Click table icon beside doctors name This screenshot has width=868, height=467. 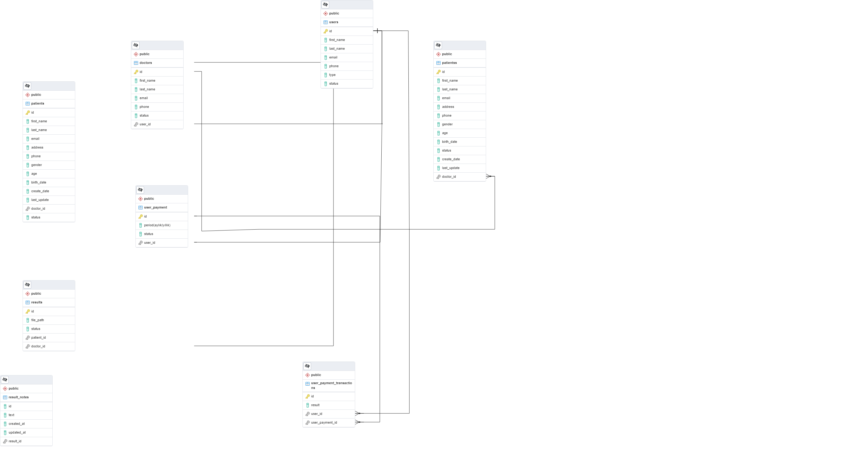click(x=136, y=63)
